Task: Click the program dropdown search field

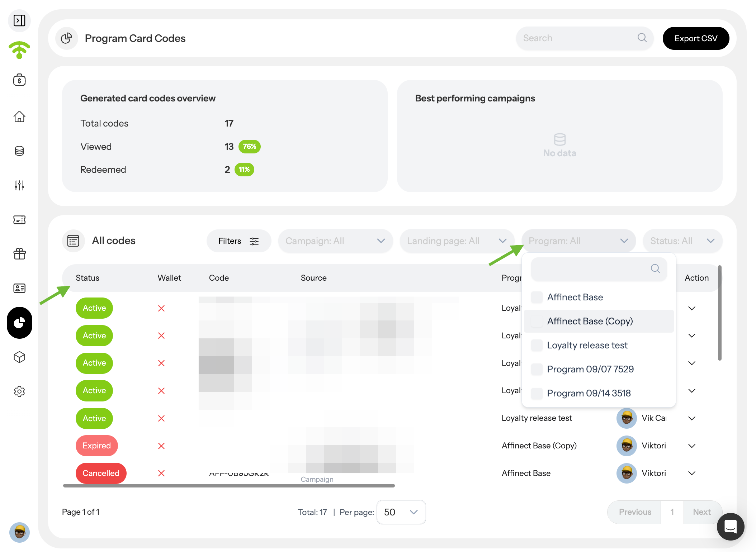Action: click(599, 269)
